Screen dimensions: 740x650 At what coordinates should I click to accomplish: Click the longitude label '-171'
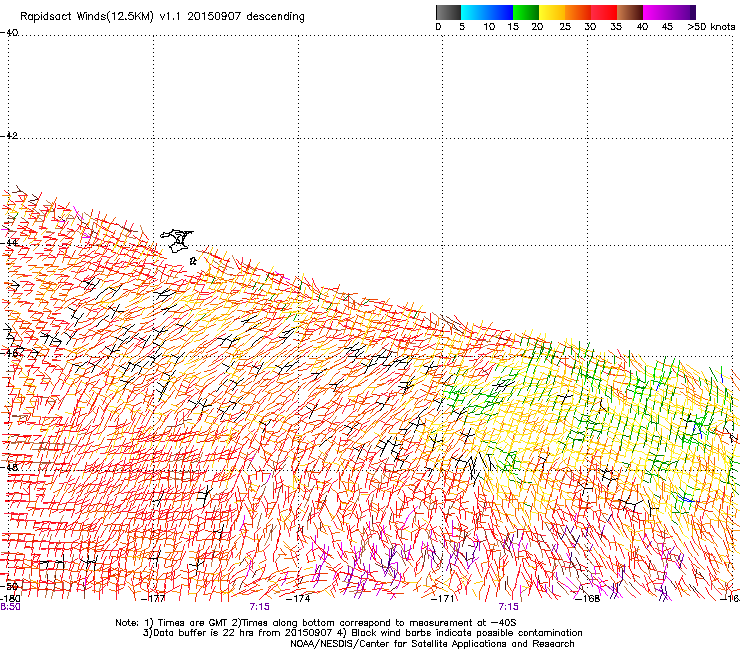443,599
